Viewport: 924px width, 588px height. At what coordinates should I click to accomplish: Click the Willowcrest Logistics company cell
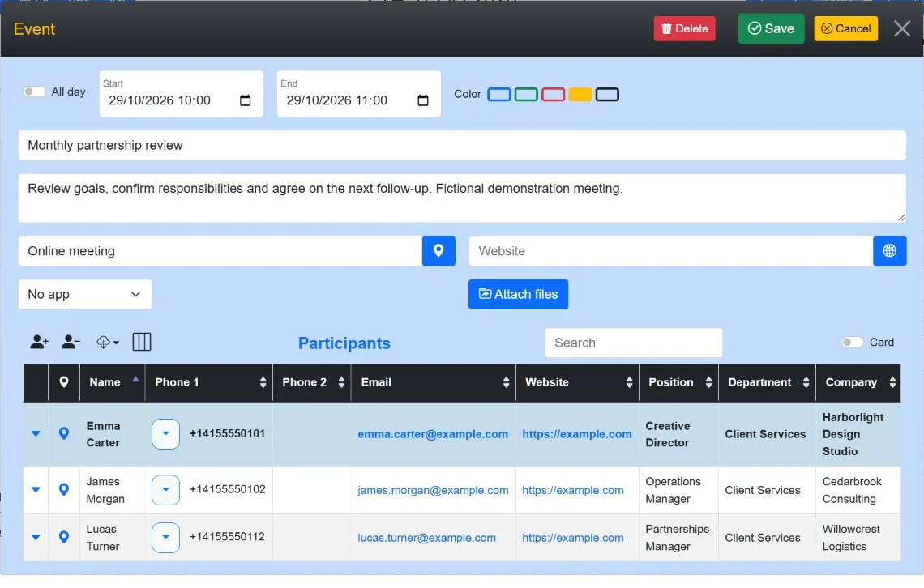pos(858,538)
